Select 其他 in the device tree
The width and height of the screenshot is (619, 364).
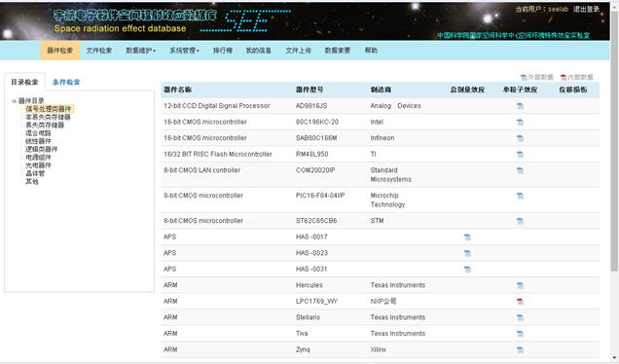32,182
